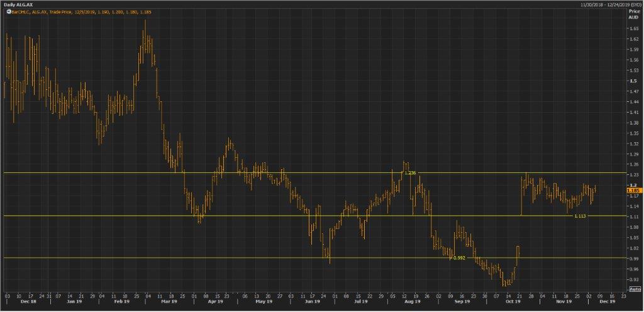
Task: Click the 1.113 horizontal line label
Action: point(580,216)
